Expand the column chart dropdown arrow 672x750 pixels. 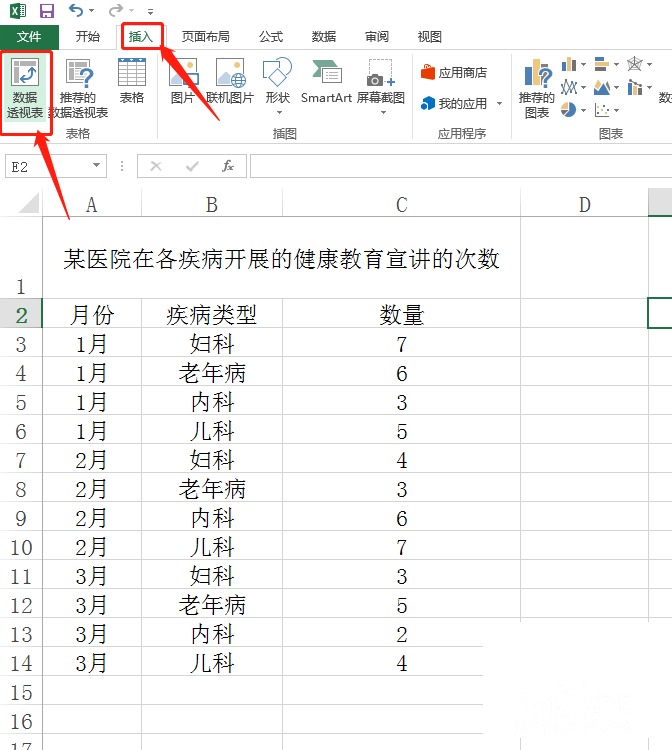(583, 64)
